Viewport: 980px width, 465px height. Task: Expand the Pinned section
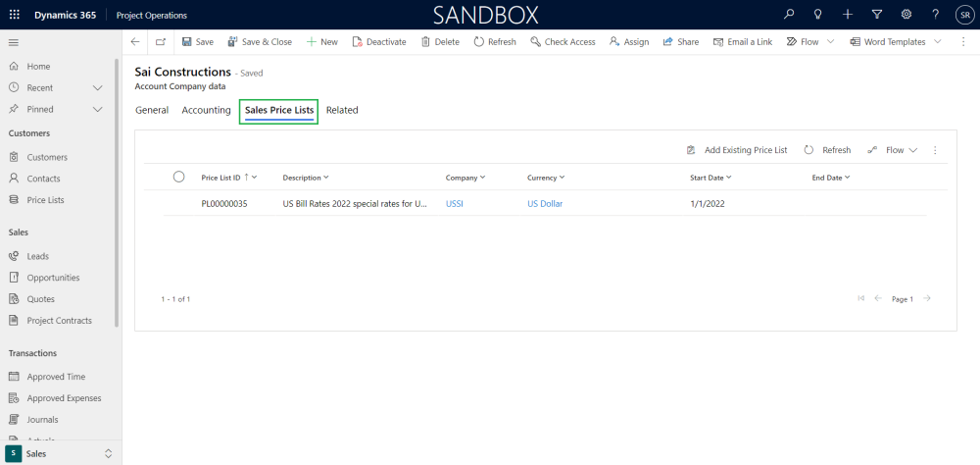click(97, 109)
